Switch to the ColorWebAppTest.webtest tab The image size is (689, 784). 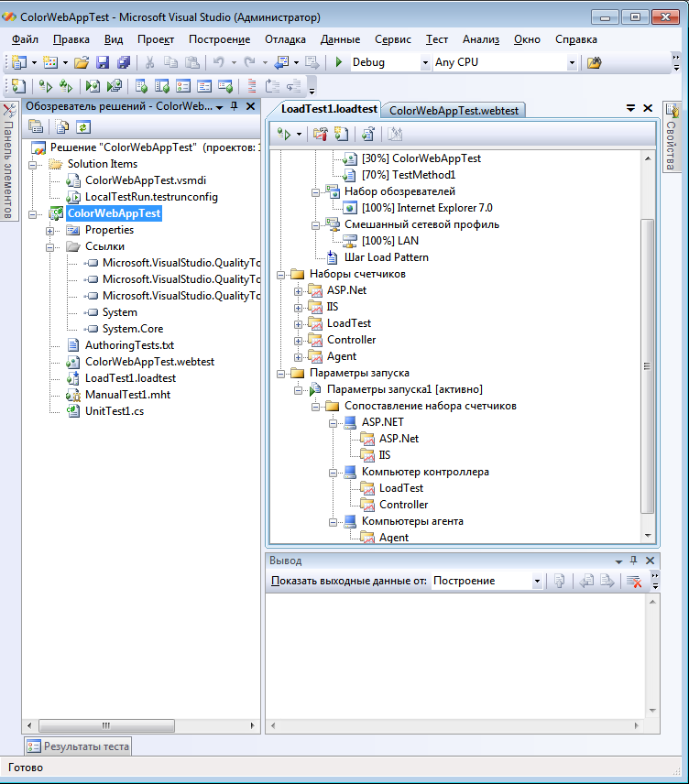454,111
